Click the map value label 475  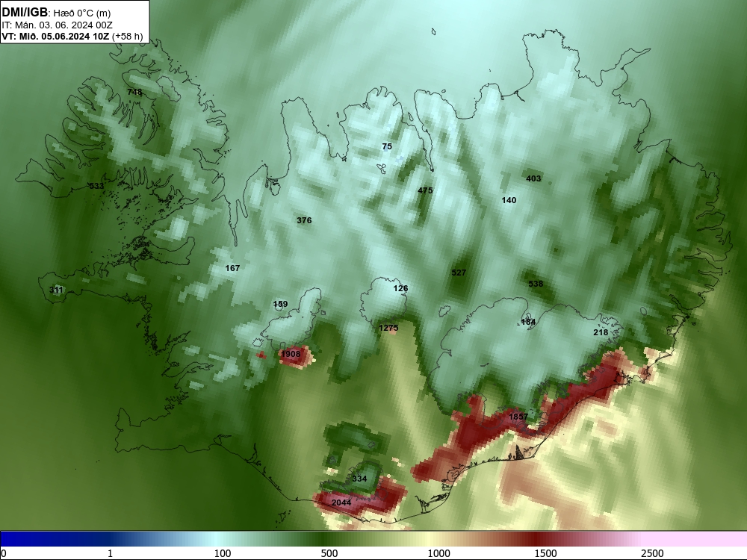pyautogui.click(x=426, y=190)
